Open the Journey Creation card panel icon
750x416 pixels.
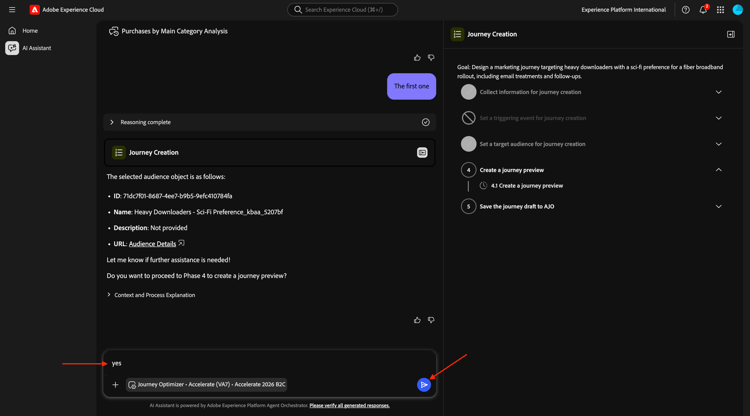422,153
